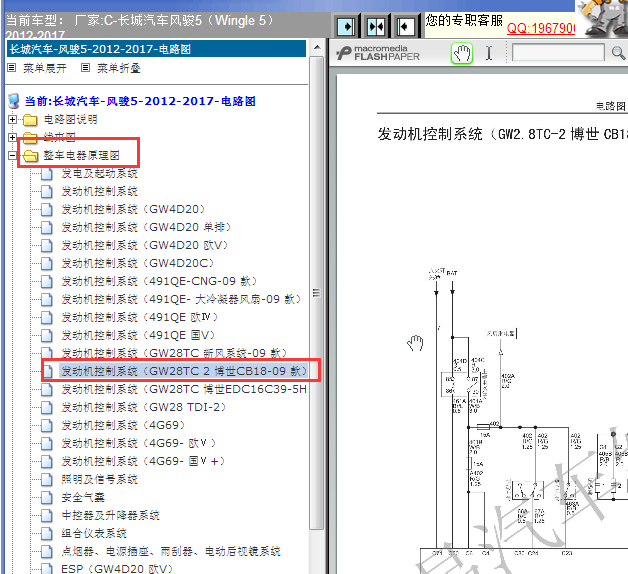Select 发动机控制系统（GW28TC 2 博世CB18-09 款）
Viewport: 628px width, 574px height.
184,371
